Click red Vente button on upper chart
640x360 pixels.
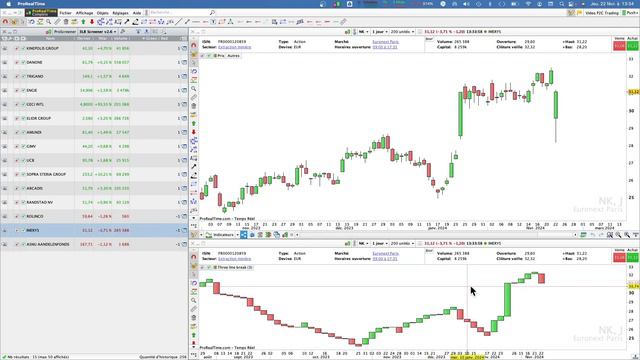point(620,46)
